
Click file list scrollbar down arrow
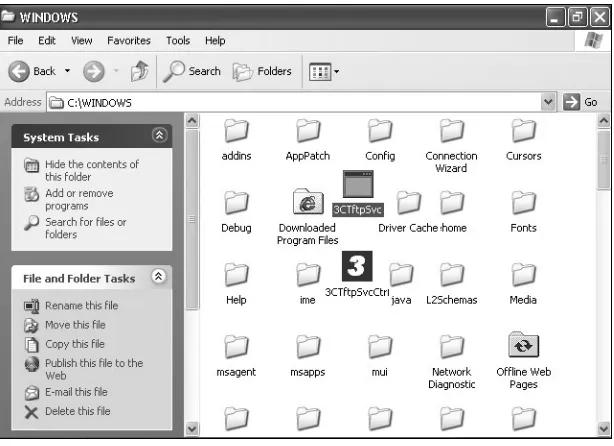click(604, 429)
